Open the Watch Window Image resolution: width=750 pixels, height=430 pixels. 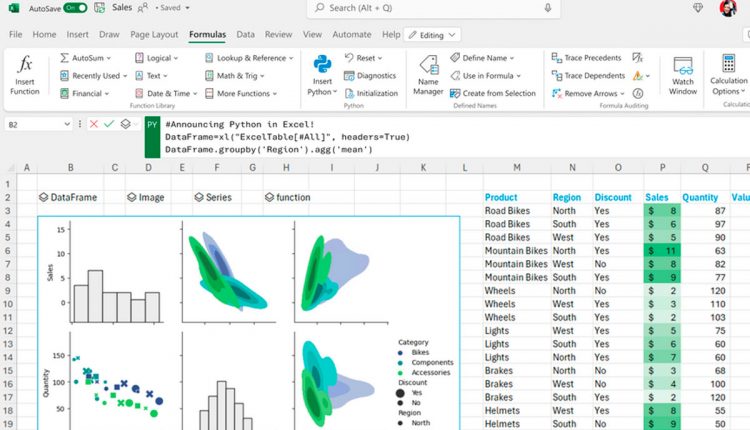pos(683,76)
